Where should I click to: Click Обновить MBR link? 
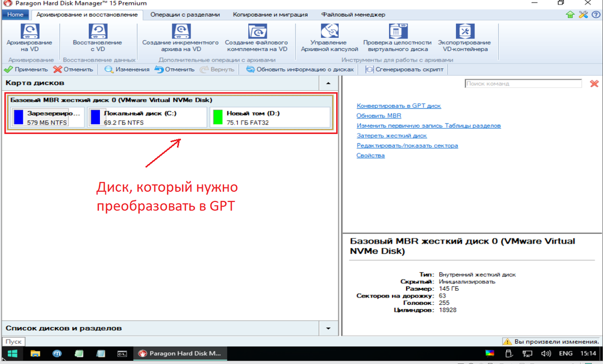pos(379,115)
